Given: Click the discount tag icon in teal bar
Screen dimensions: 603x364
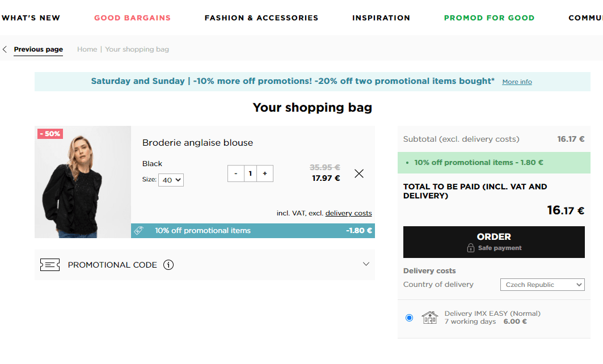Looking at the screenshot, I should [139, 231].
